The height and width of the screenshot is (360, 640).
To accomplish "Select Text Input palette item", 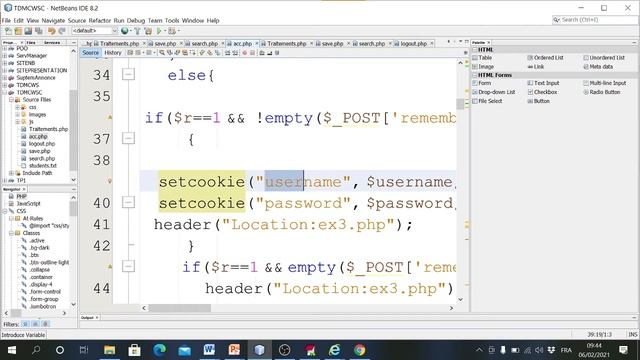I will pos(543,83).
